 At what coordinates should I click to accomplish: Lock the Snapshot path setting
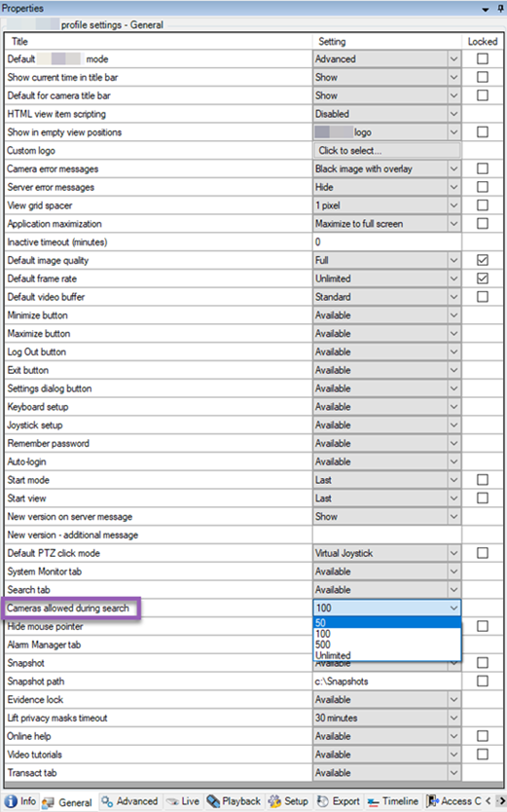click(x=482, y=681)
